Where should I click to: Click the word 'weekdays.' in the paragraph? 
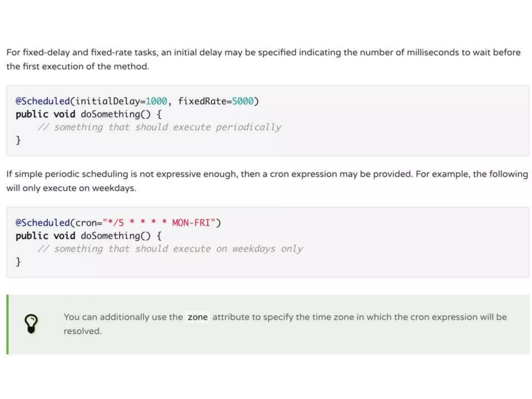tap(114, 188)
